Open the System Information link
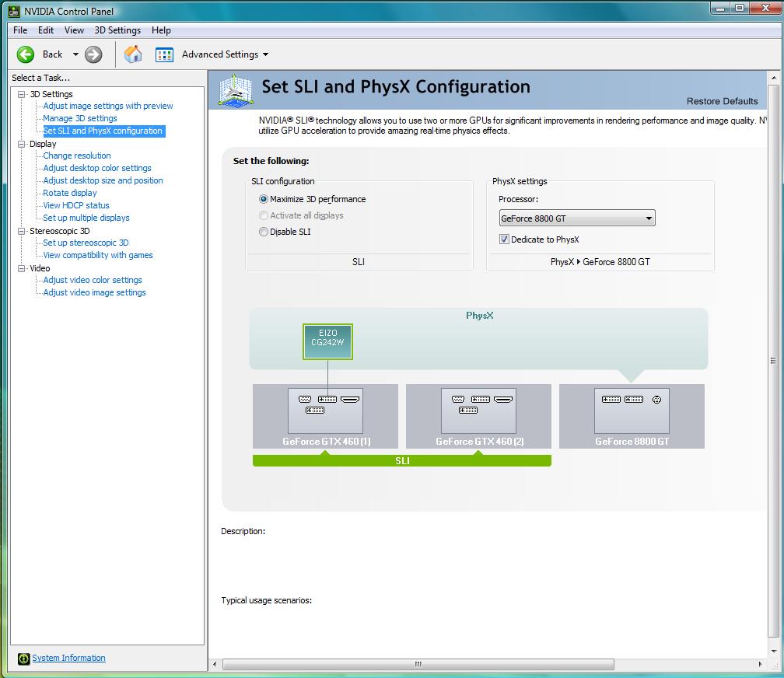This screenshot has height=678, width=784. tap(69, 658)
